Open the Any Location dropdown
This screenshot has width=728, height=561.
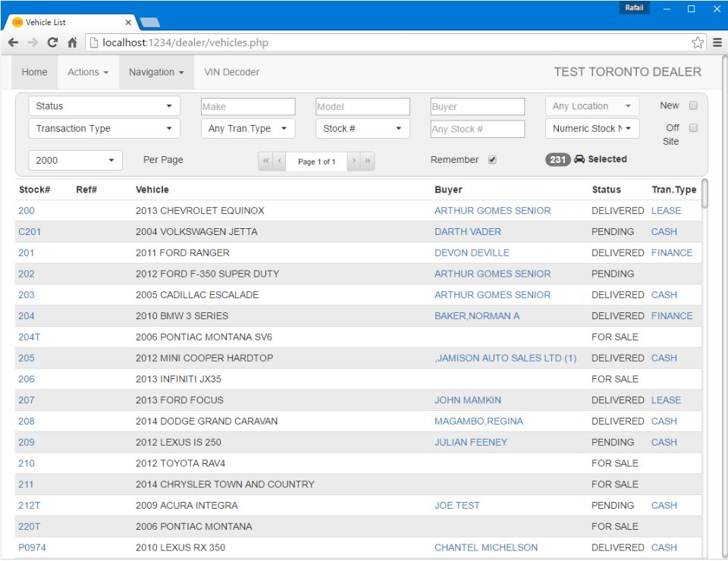(591, 106)
